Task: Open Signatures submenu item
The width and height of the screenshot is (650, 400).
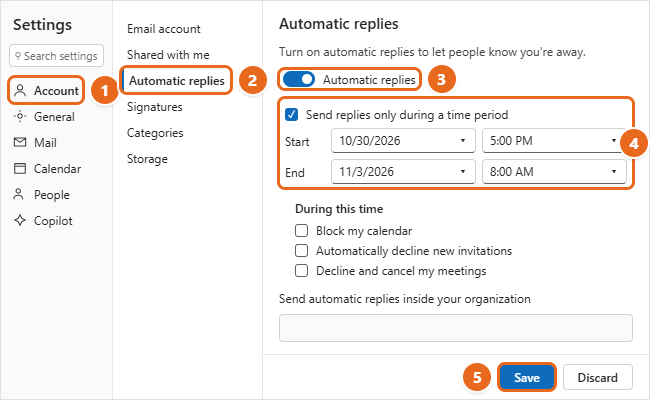Action: coord(155,107)
